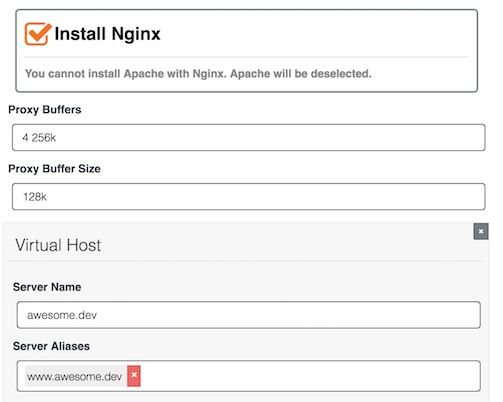Screen dimensions: 503x402
Task: Click the Install Nginx panel's rounded border
Action: 247,10
